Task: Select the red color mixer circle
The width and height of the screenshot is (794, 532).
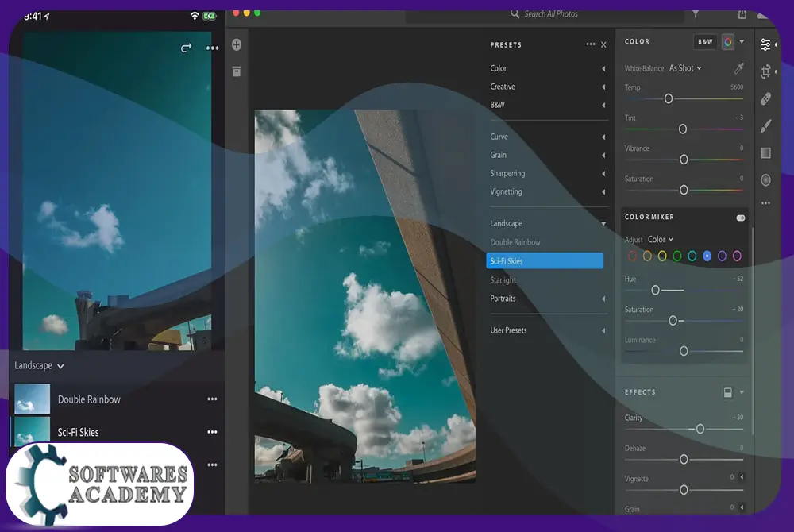Action: click(633, 256)
